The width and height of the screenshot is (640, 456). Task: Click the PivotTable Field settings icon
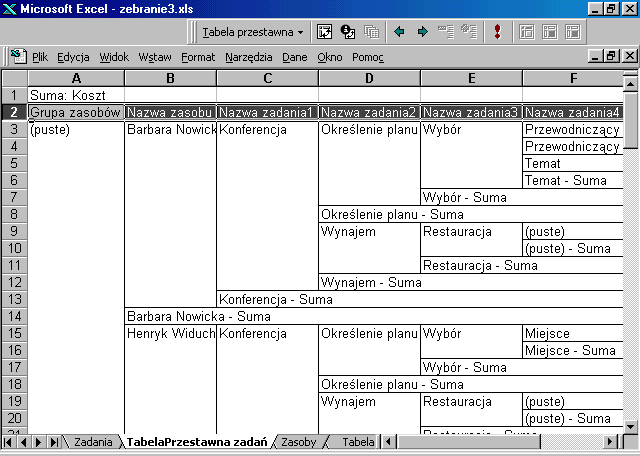348,32
